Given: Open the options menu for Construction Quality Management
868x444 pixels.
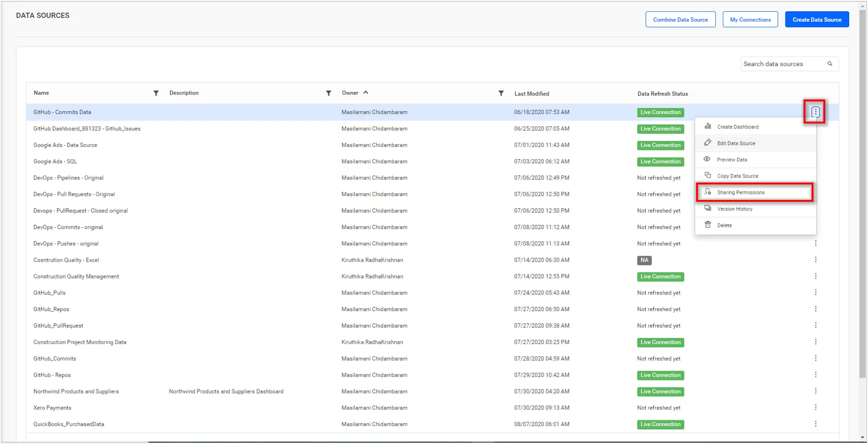Looking at the screenshot, I should (x=815, y=276).
